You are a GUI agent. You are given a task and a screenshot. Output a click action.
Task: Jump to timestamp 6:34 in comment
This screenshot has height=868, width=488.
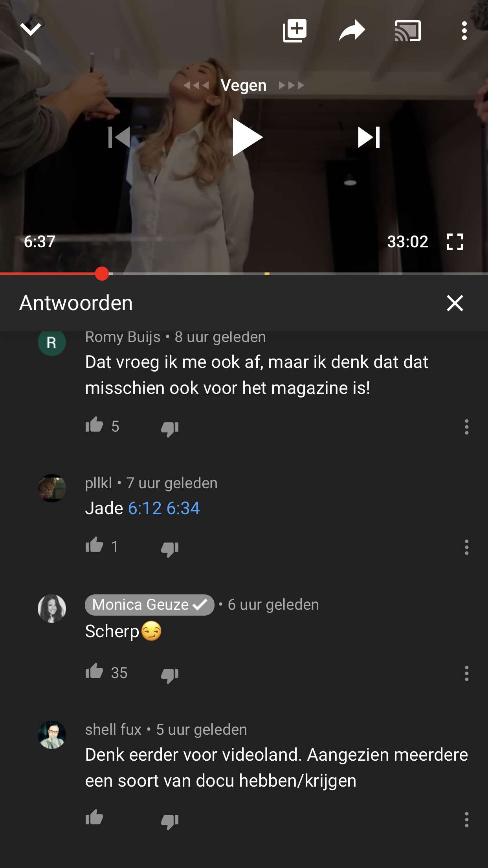point(183,508)
